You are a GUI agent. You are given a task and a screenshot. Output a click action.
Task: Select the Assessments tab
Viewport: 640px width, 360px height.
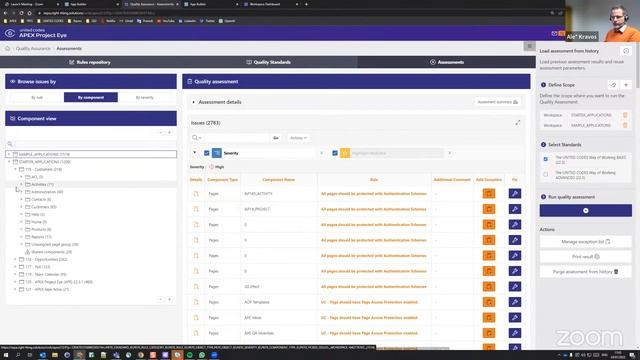pyautogui.click(x=447, y=62)
